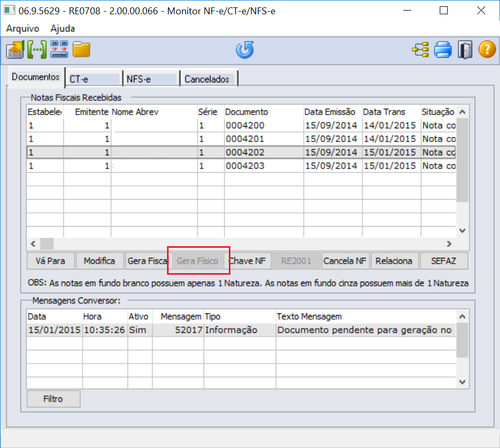This screenshot has width=500, height=448.
Task: Click the Sim cell under Ativo
Action: coord(140,330)
